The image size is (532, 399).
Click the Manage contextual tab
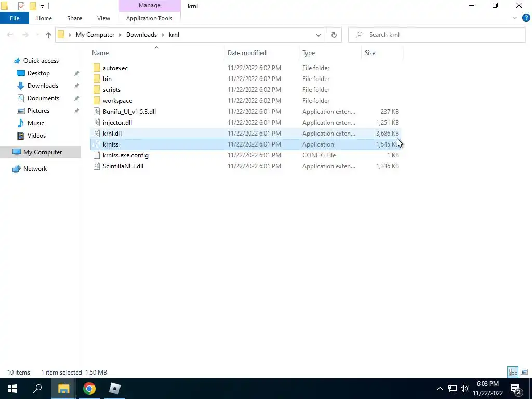tap(150, 5)
